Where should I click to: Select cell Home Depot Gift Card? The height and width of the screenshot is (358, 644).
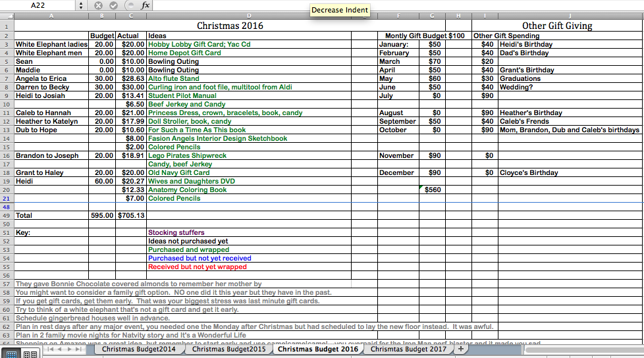(x=249, y=53)
